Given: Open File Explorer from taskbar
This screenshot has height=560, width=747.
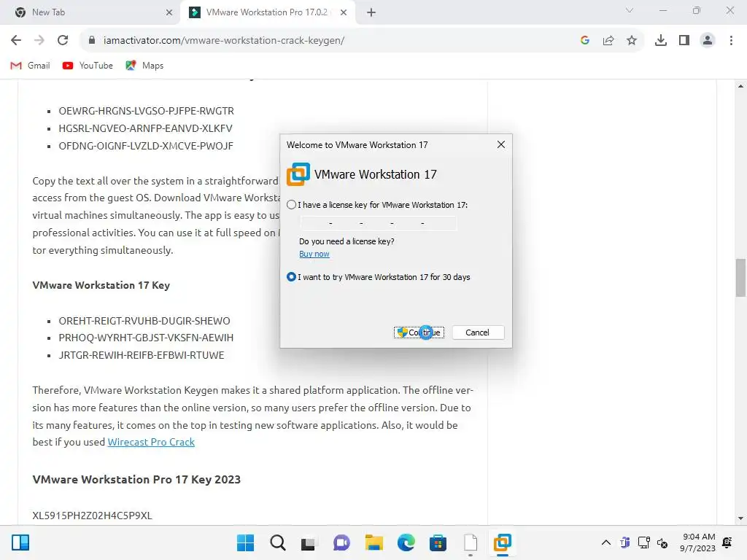Looking at the screenshot, I should [374, 542].
